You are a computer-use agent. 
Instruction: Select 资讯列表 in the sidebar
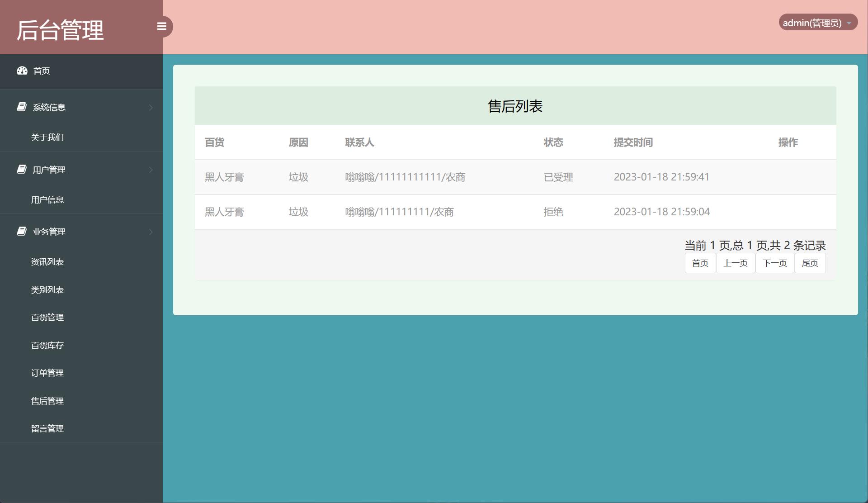click(47, 261)
